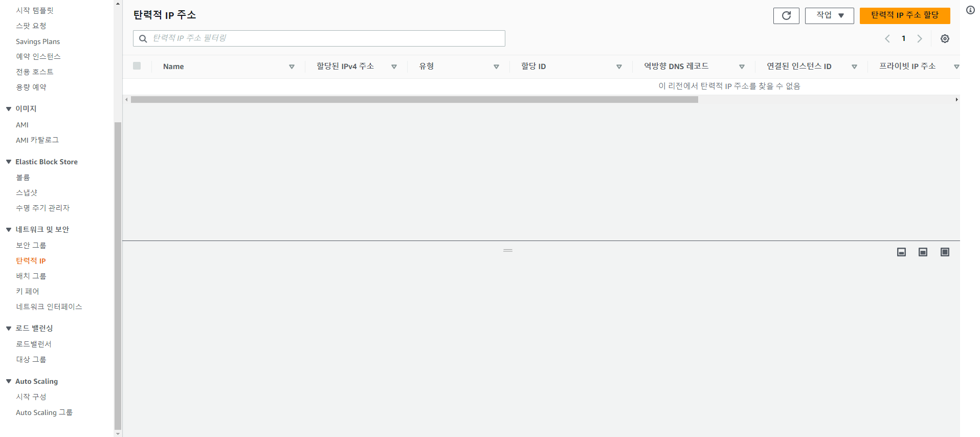Sort by 유형 column arrow

(x=496, y=67)
